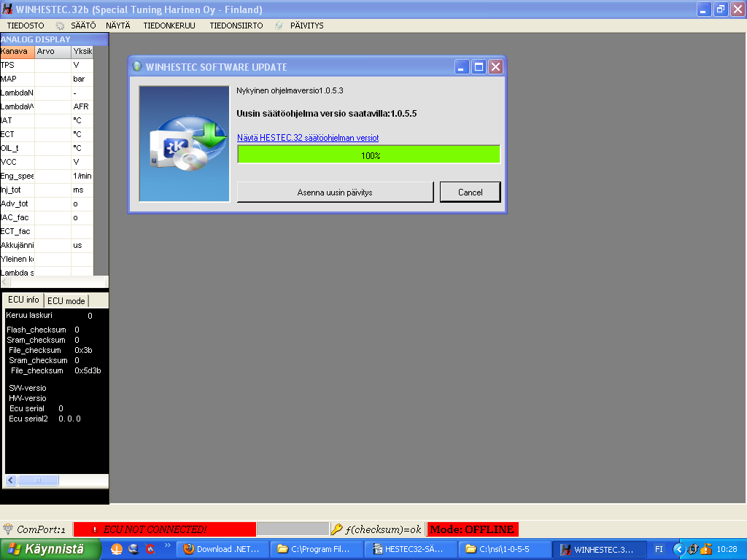Open the SÄÄTÖ menu
The width and height of the screenshot is (747, 560).
83,26
